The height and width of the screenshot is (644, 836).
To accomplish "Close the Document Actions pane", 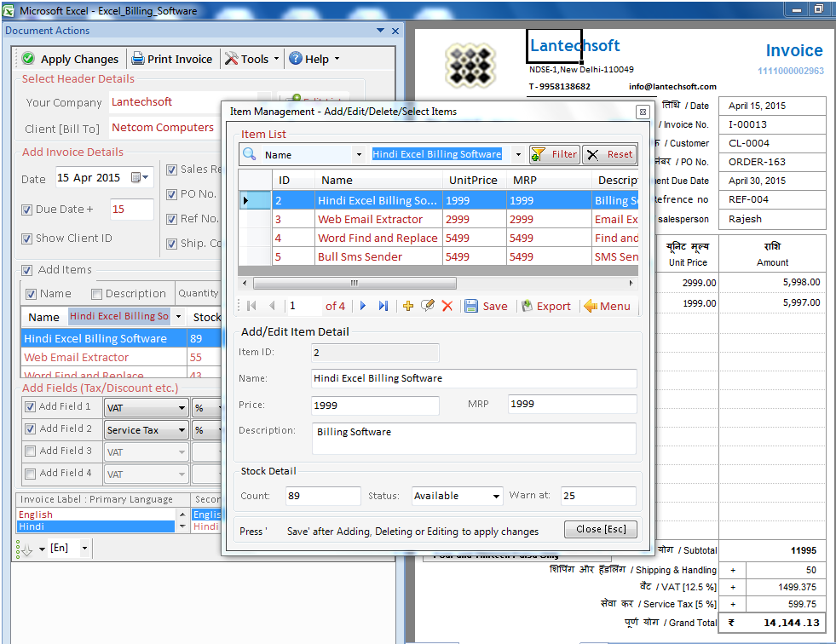I will tap(395, 31).
